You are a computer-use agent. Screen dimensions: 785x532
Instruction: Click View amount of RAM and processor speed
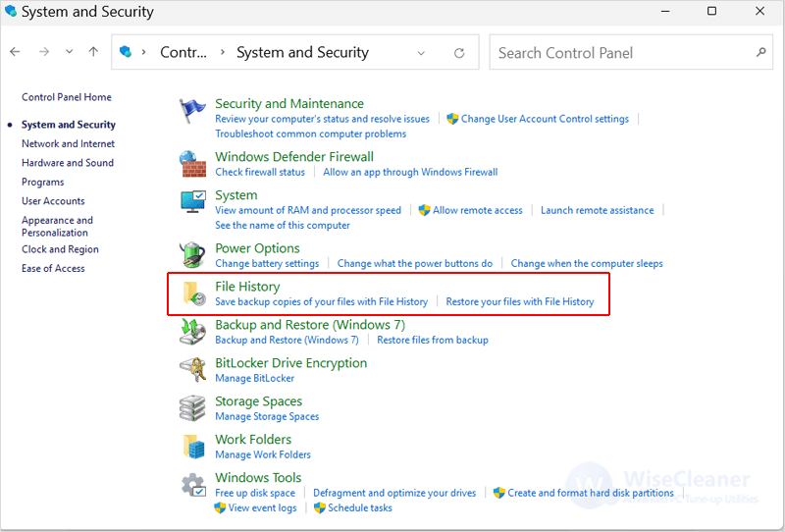(x=308, y=210)
